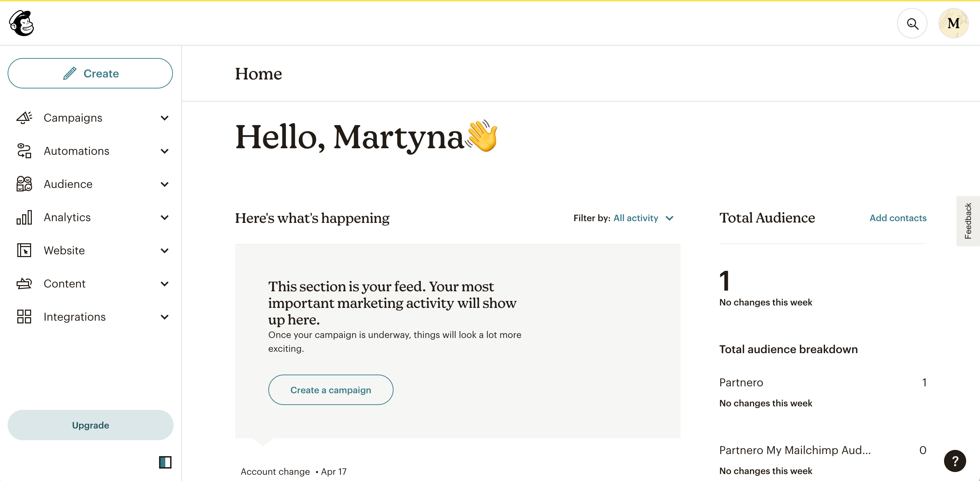Collapse the sidebar with the panel toggle icon
This screenshot has height=481, width=980.
(x=165, y=462)
